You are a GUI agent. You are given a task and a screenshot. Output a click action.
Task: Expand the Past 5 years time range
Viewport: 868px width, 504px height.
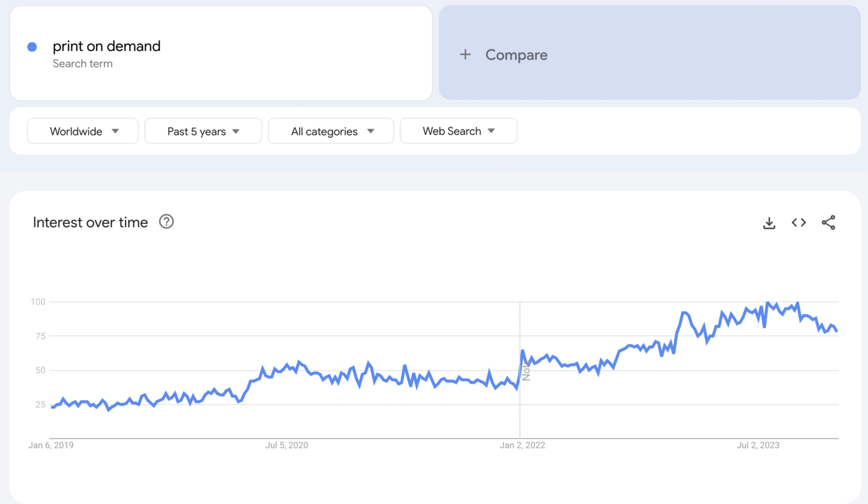[203, 131]
